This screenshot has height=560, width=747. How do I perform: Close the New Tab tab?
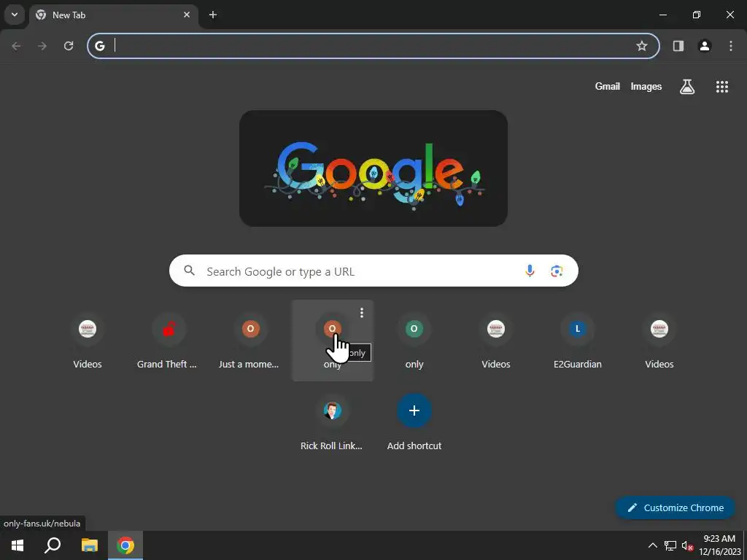pyautogui.click(x=187, y=15)
